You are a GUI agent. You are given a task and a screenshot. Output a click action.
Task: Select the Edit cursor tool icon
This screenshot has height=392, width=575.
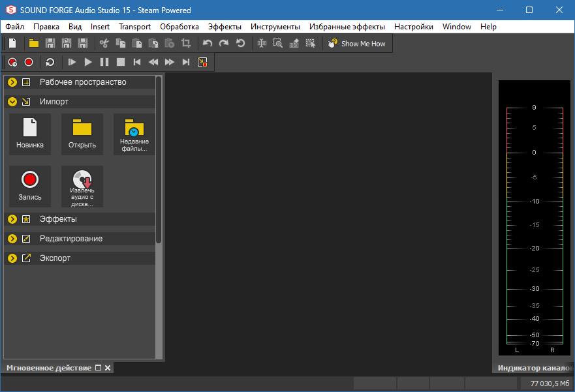262,43
